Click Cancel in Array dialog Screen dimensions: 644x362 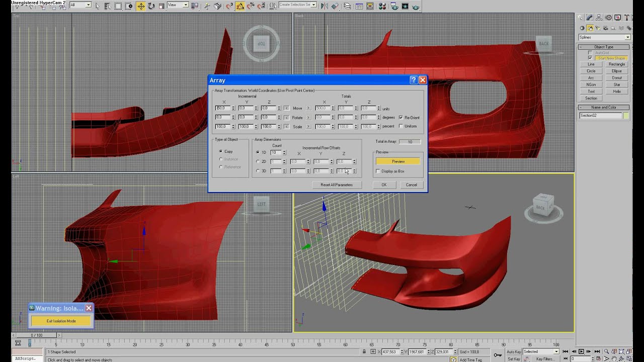[412, 185]
